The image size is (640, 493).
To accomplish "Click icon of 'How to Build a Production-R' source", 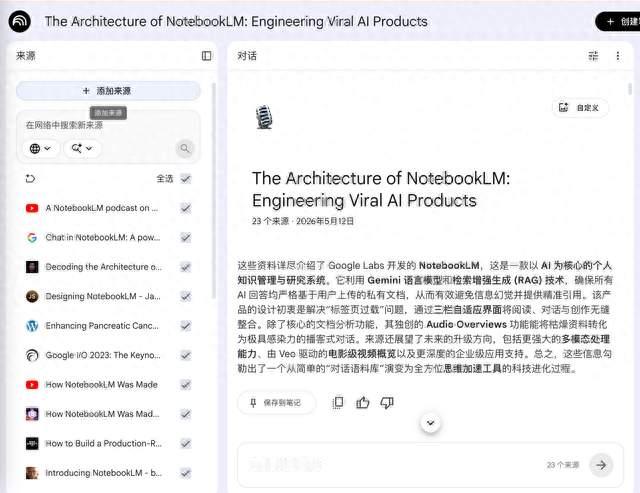I will click(32, 443).
